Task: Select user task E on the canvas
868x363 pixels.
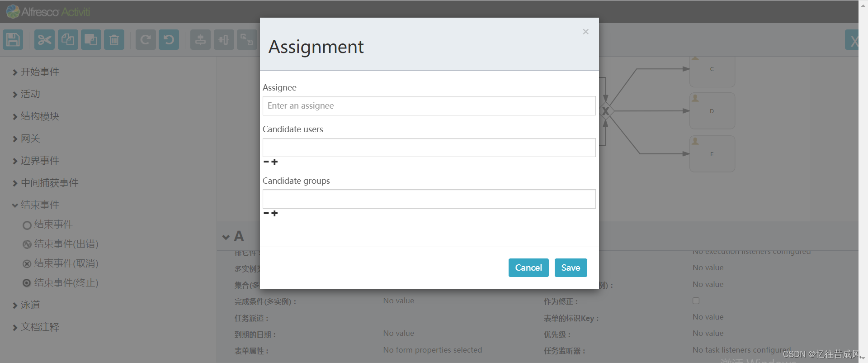Action: pos(712,154)
